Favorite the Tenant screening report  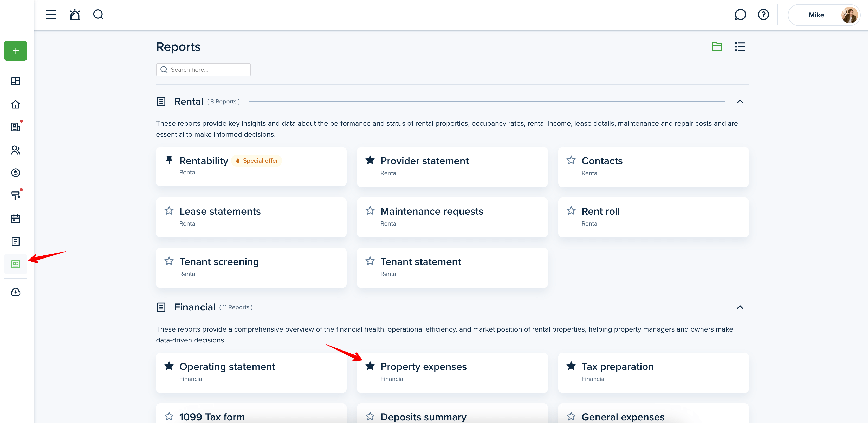(x=169, y=261)
